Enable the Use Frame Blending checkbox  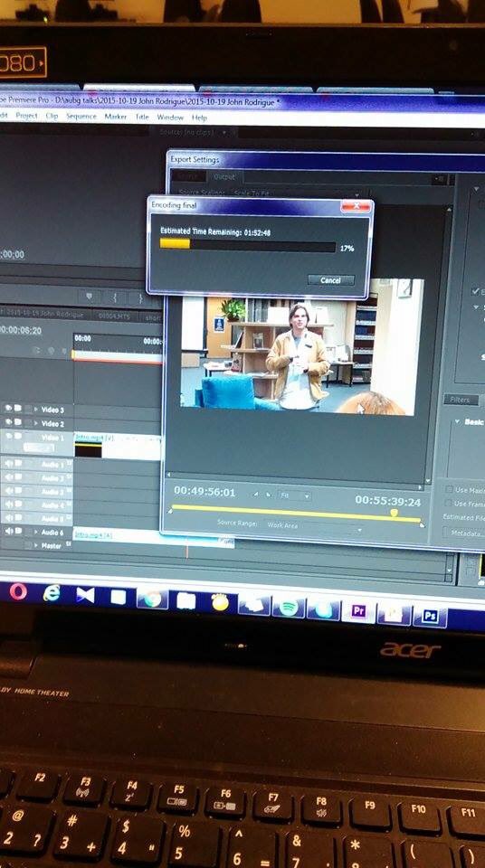[449, 504]
